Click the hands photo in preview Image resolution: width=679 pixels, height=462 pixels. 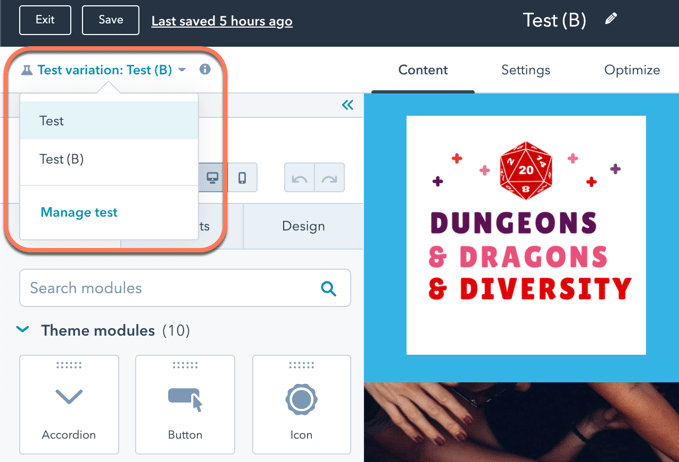pos(521,422)
